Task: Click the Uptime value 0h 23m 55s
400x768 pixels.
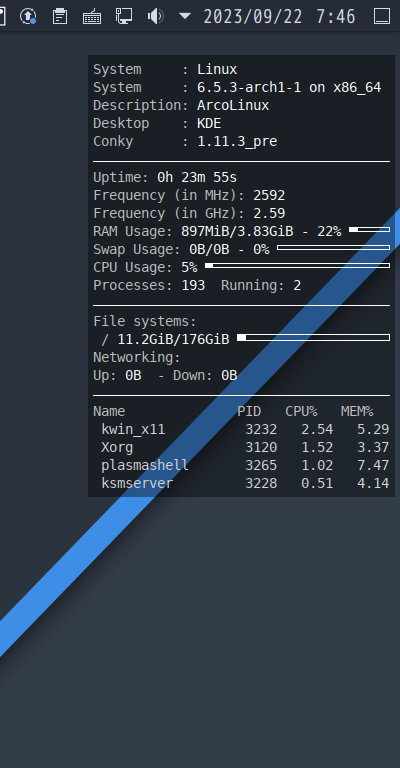Action: [x=197, y=177]
